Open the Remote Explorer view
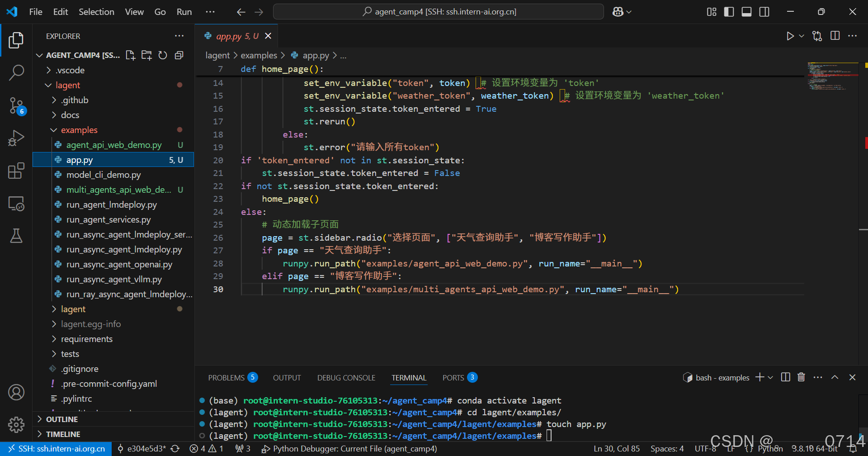The image size is (868, 456). click(x=16, y=204)
